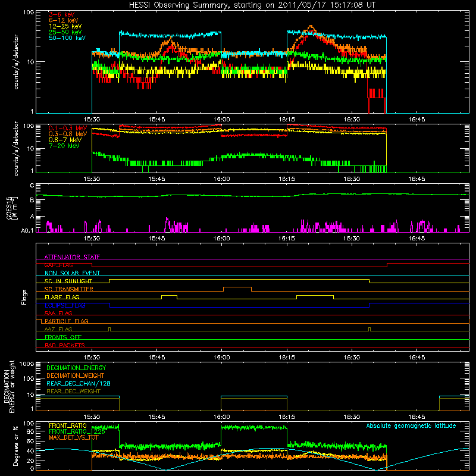Viewport: 476px width, 476px height.
Task: Select the green 7-20 MeV legend label
Action: click(64, 146)
